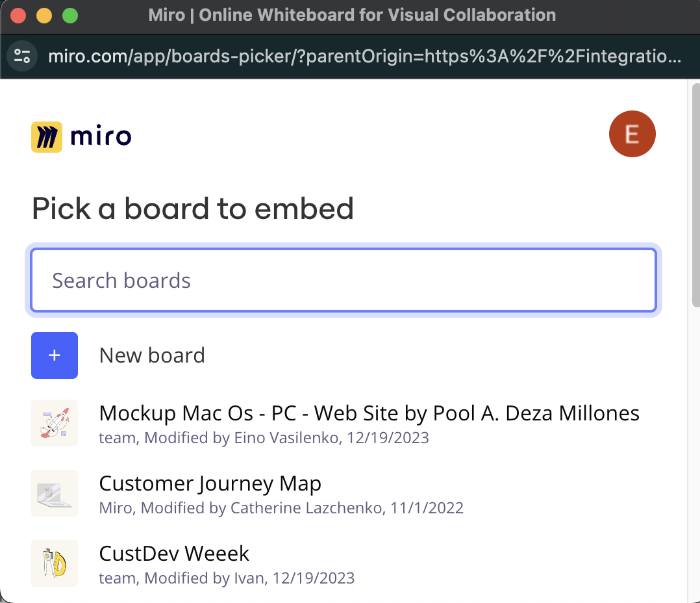Click the site settings icon in address bar
The width and height of the screenshot is (700, 603).
point(22,57)
